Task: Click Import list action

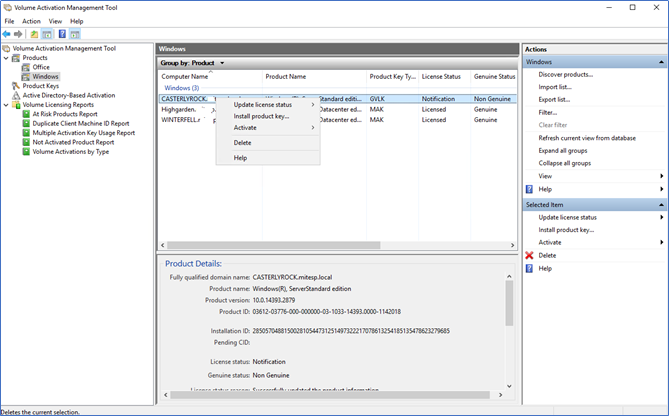Action: tap(555, 87)
